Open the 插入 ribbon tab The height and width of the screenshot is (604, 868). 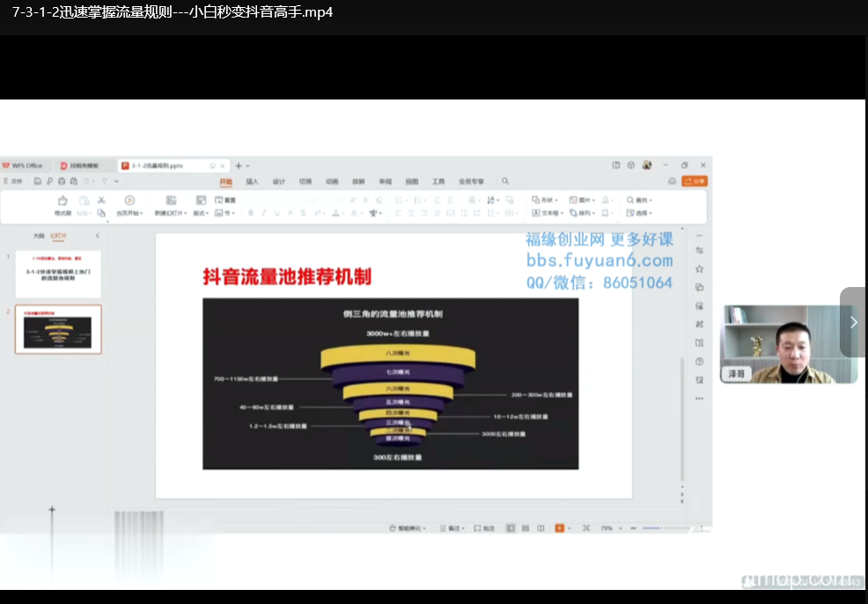coord(253,181)
